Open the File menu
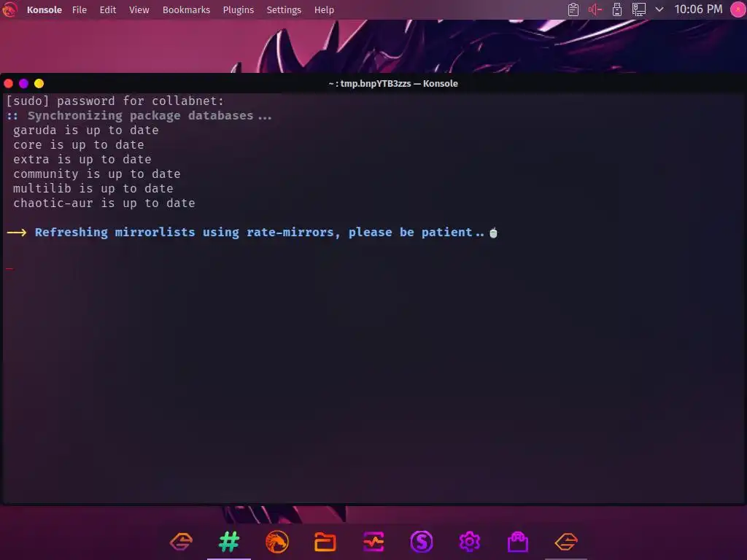This screenshot has width=747, height=560. point(79,10)
